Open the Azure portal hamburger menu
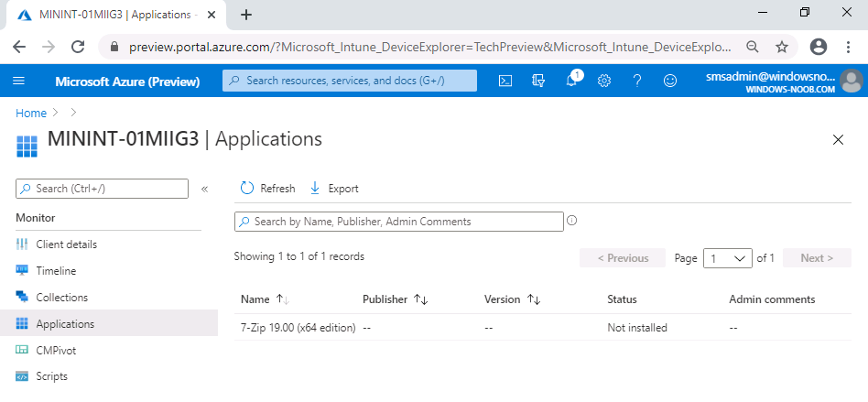Image resolution: width=868 pixels, height=402 pixels. 19,81
